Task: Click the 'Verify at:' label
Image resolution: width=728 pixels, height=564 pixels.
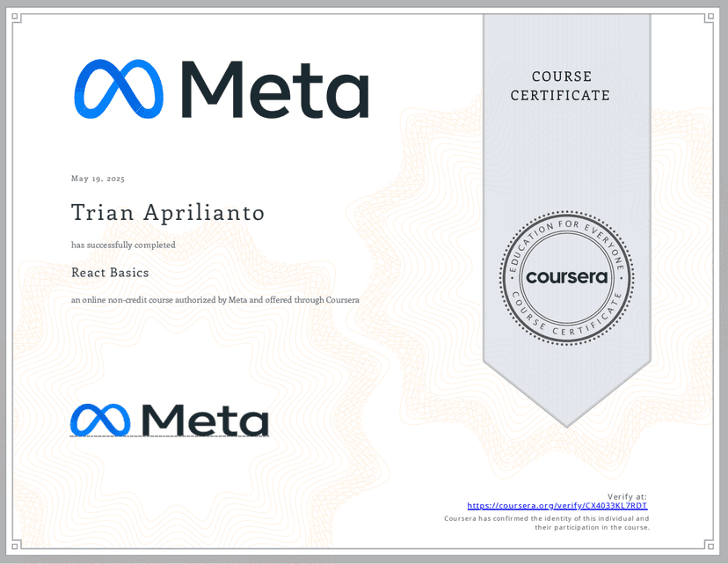Action: coord(627,496)
